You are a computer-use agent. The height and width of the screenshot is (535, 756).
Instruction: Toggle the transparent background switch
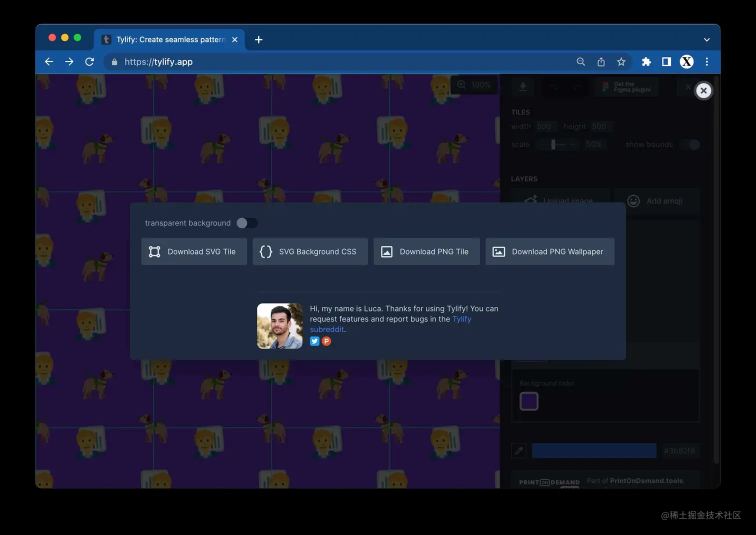(x=246, y=223)
